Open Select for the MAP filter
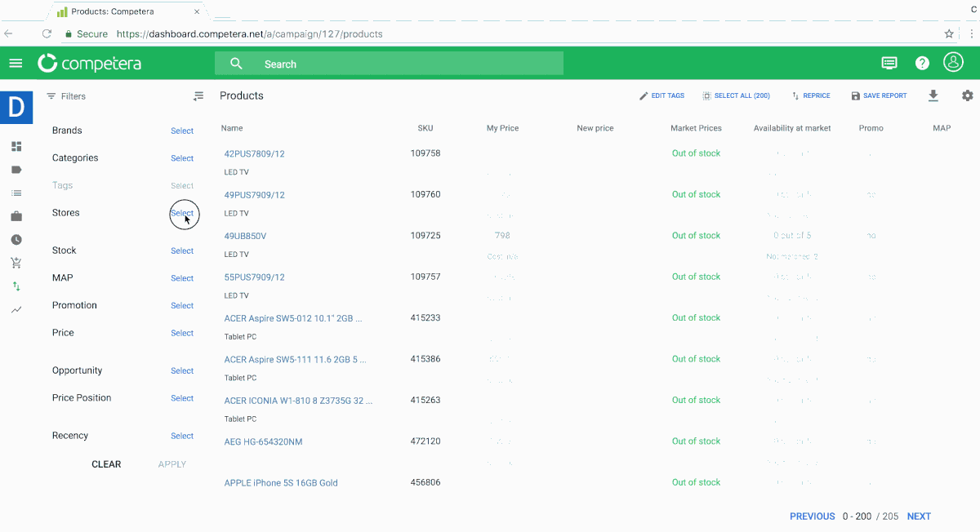This screenshot has height=532, width=980. 182,278
